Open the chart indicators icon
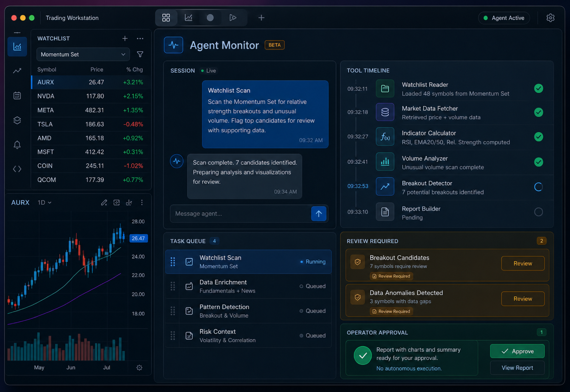570x392 pixels. pyautogui.click(x=129, y=202)
